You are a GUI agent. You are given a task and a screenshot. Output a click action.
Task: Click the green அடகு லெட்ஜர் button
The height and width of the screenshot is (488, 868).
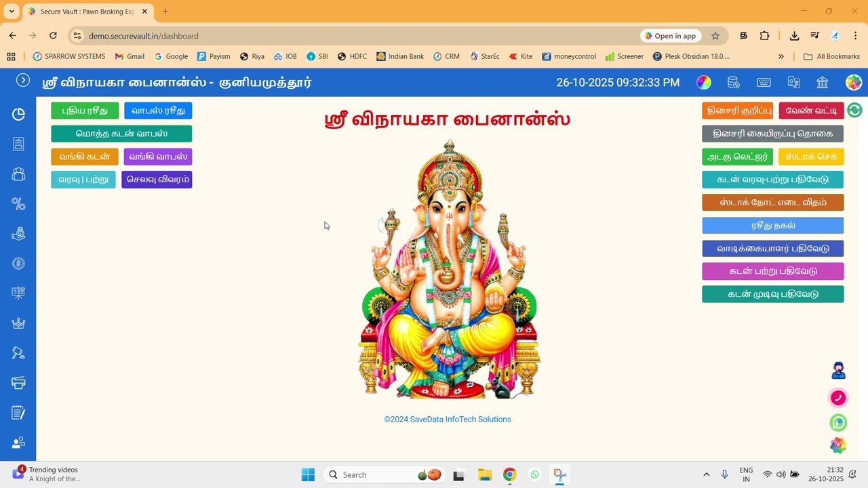click(738, 157)
